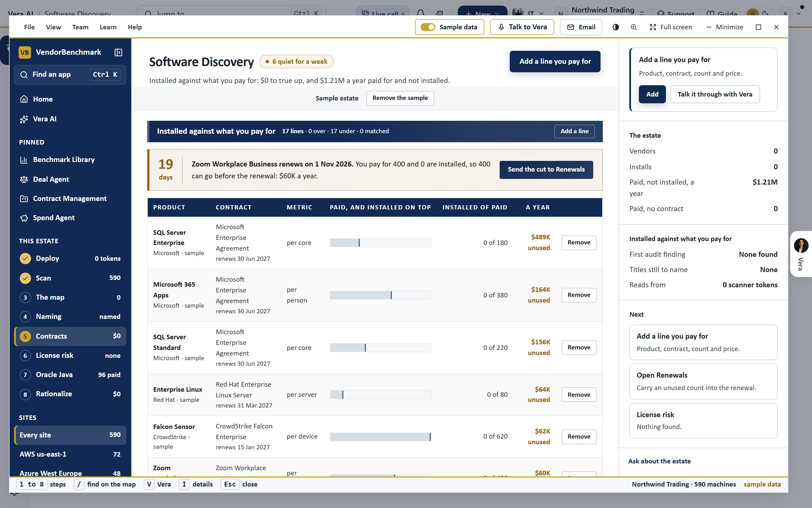The width and height of the screenshot is (812, 508).
Task: Click the Find an app search field
Action: click(70, 75)
